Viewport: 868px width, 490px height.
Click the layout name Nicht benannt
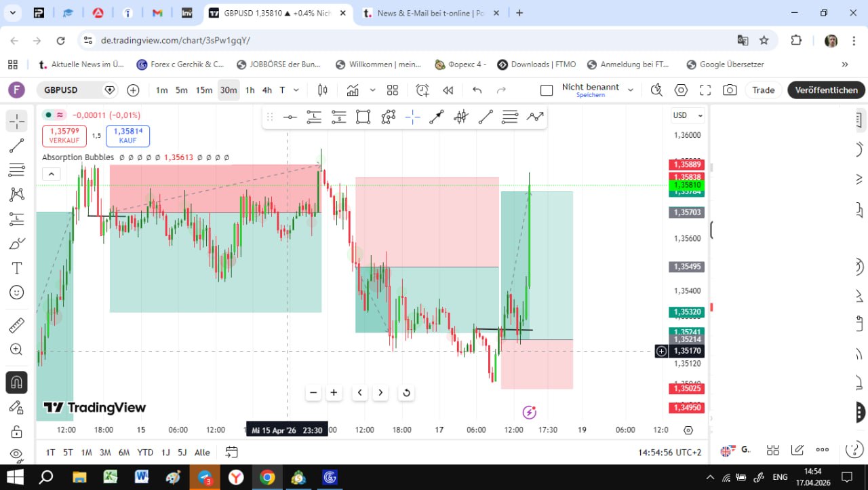[590, 87]
